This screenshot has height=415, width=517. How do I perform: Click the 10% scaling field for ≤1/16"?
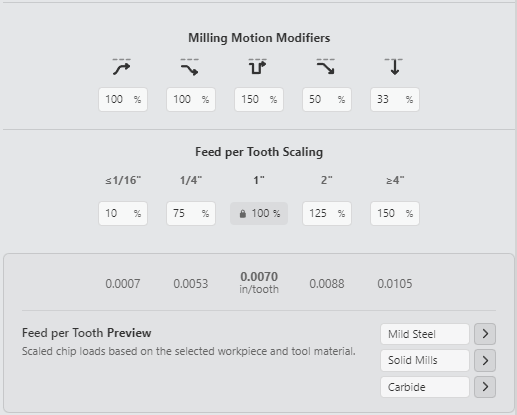[x=123, y=213]
